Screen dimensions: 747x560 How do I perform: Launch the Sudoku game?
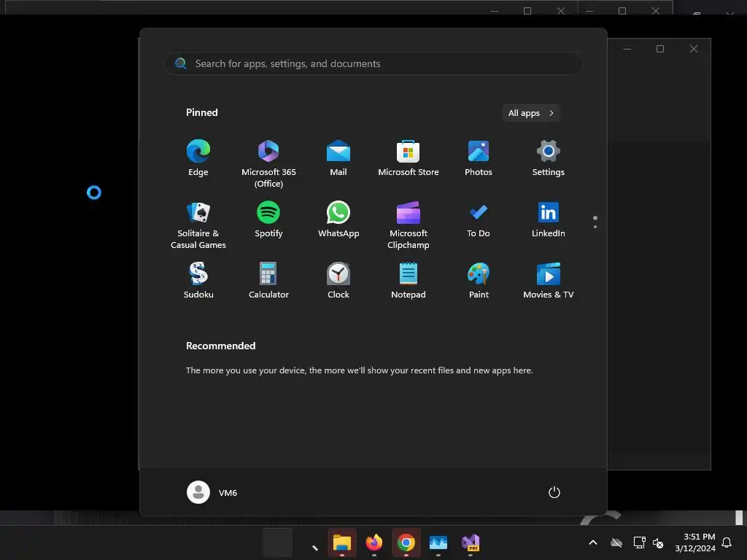point(198,281)
